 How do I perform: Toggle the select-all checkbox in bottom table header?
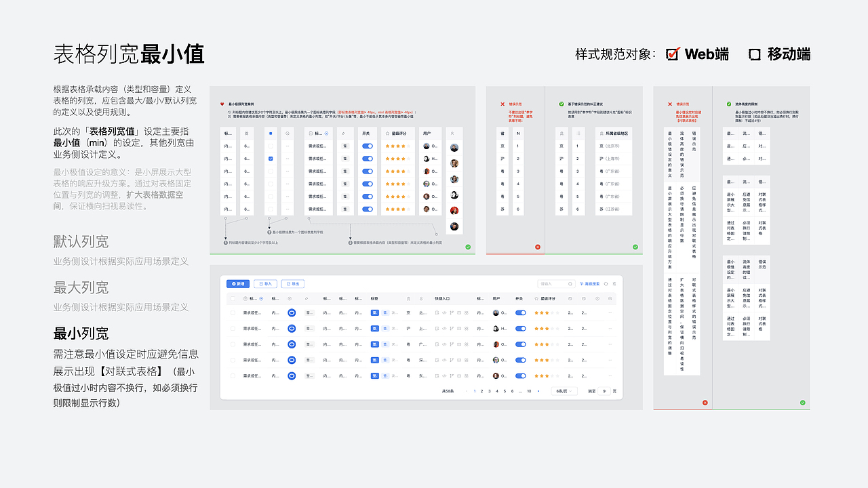pyautogui.click(x=233, y=299)
